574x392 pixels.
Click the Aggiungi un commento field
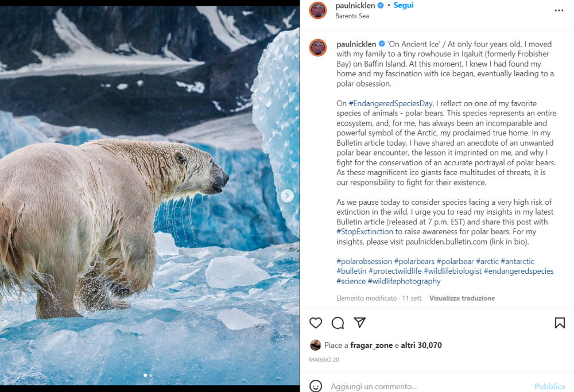coord(402,386)
